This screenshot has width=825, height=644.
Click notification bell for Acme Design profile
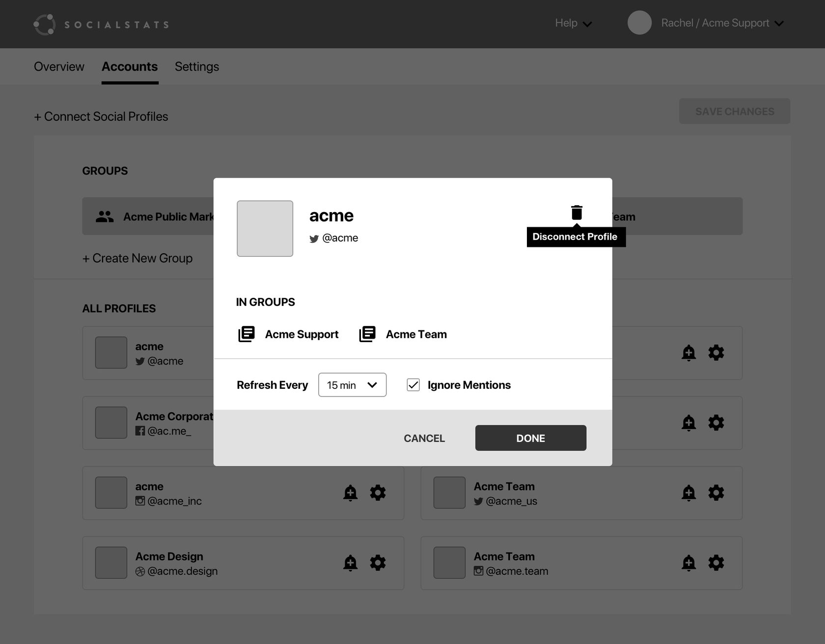350,563
